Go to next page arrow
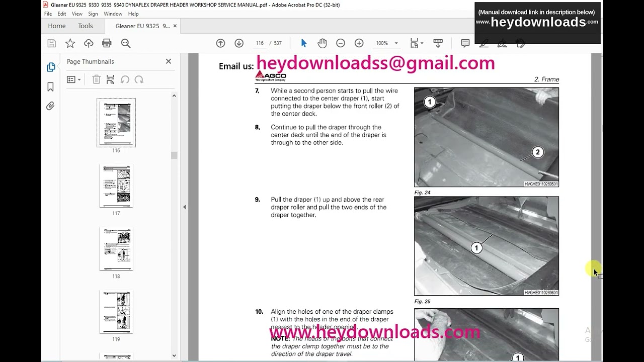Screen dimensions: 644x362 239,43
